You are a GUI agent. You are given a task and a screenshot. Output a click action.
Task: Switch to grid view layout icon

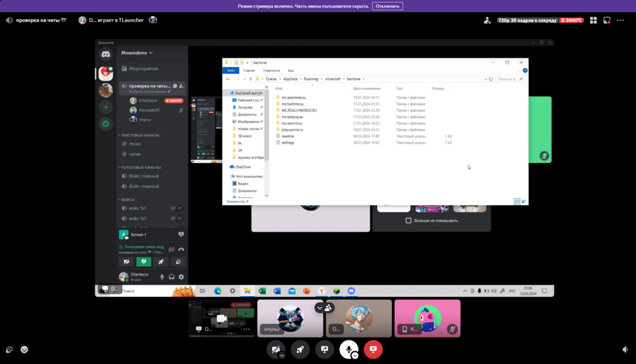click(x=593, y=20)
